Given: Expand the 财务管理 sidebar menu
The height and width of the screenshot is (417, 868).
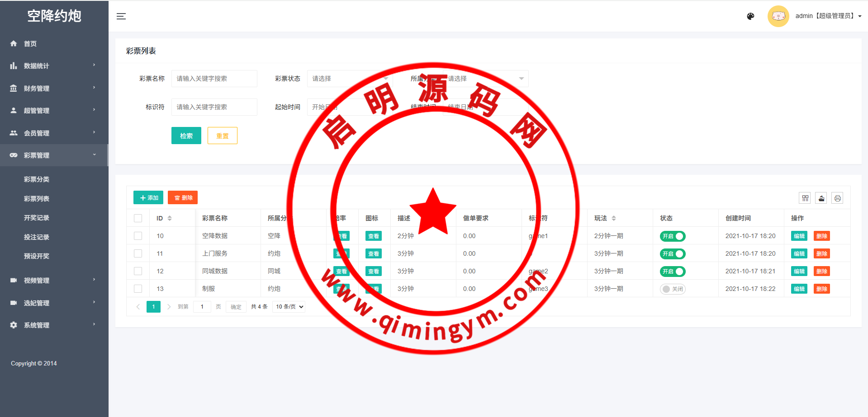Looking at the screenshot, I should click(54, 88).
